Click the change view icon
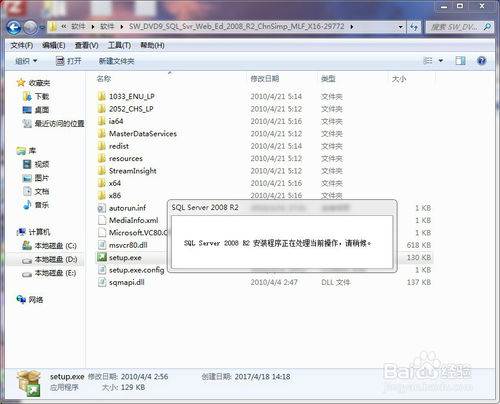Viewport: 500px width, 404px height. click(x=428, y=61)
